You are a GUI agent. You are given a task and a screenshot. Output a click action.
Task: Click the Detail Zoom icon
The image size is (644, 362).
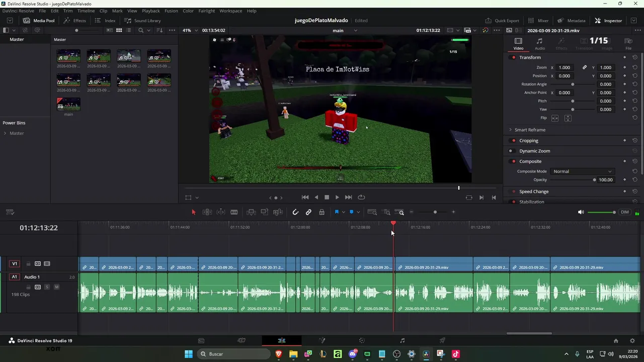click(386, 212)
